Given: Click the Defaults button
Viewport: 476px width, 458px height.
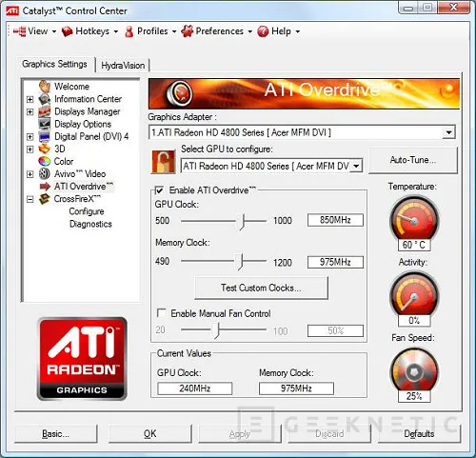Looking at the screenshot, I should 419,433.
